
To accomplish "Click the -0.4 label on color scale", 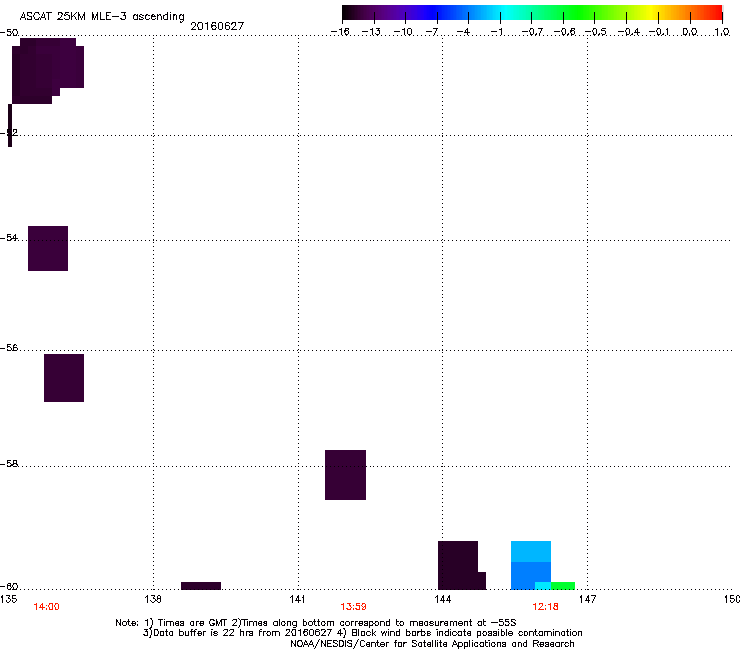I will (x=629, y=32).
